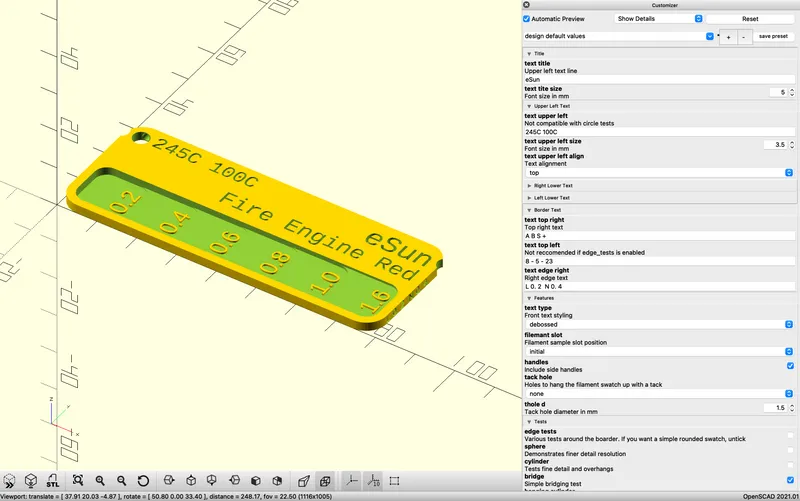Expand the Left Lower Text section
This screenshot has height=501, width=800.
tap(529, 198)
